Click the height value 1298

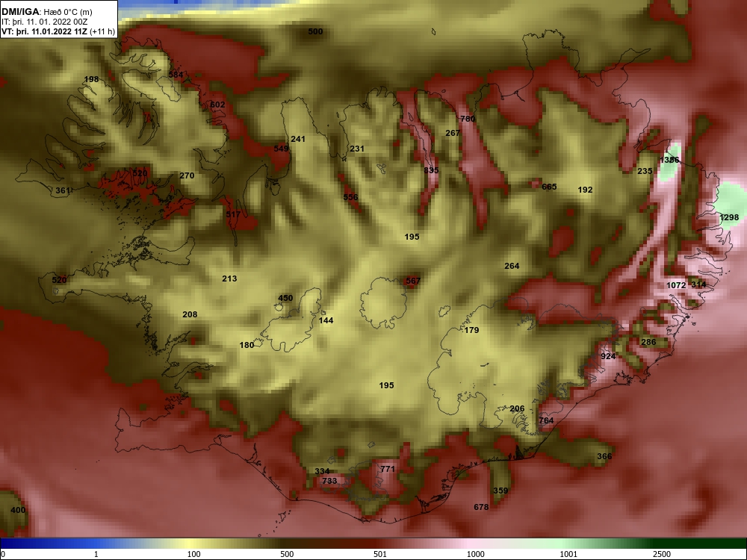[729, 217]
